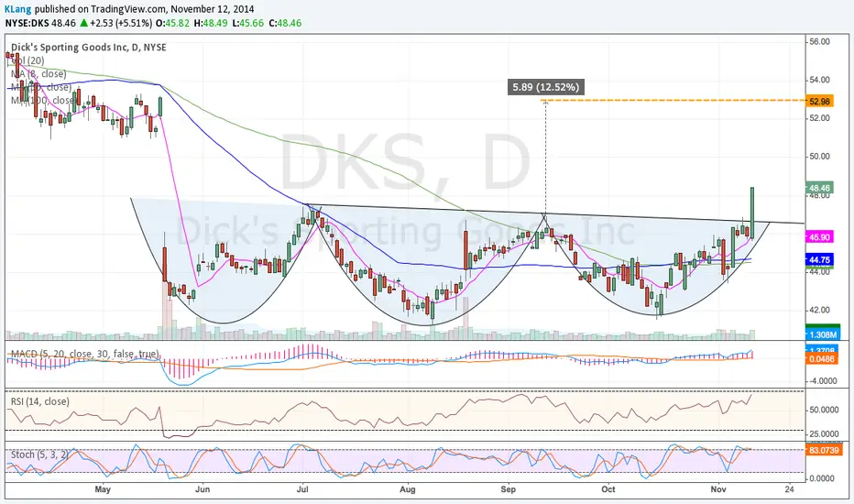Click the blue 44.75 moving average tag

(x=820, y=260)
